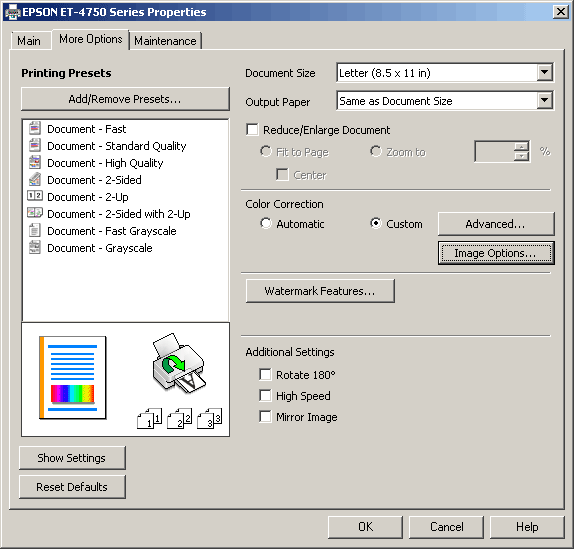
Task: Pick the Document - 2-Up preset icon
Action: [35, 196]
